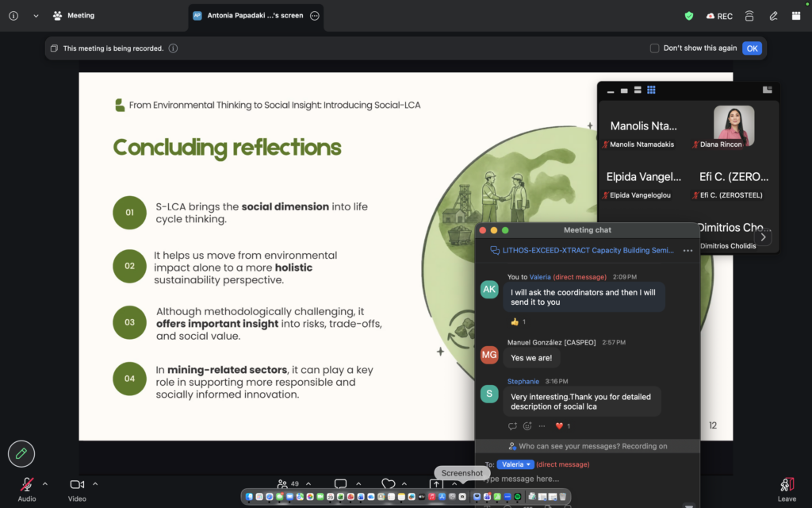This screenshot has height=508, width=812.
Task: Dismiss recording notice with OK button
Action: 752,48
